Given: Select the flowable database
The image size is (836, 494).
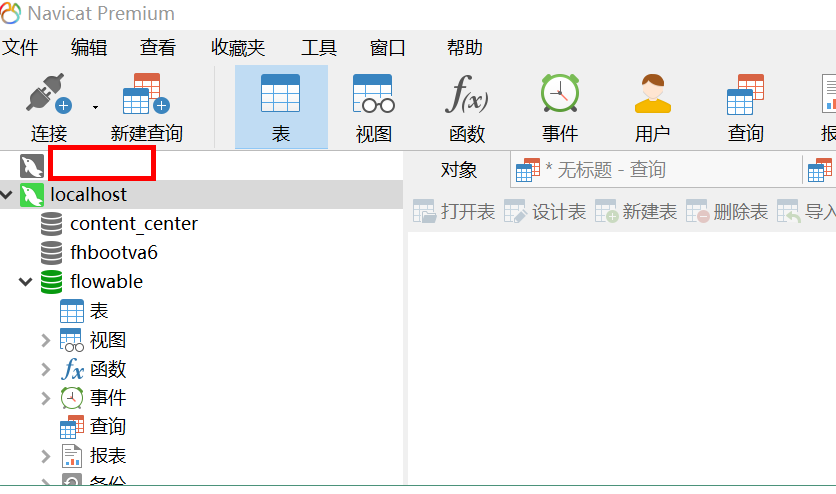Looking at the screenshot, I should (x=107, y=281).
